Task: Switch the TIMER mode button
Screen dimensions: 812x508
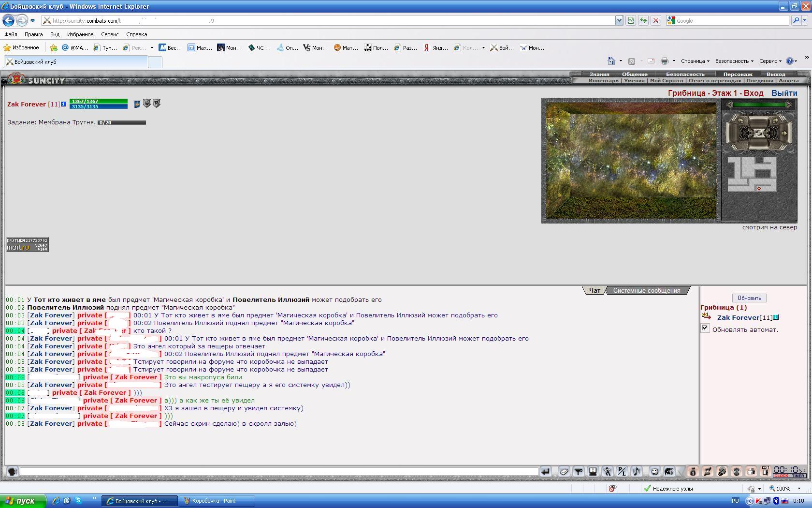Action: pyautogui.click(x=798, y=476)
